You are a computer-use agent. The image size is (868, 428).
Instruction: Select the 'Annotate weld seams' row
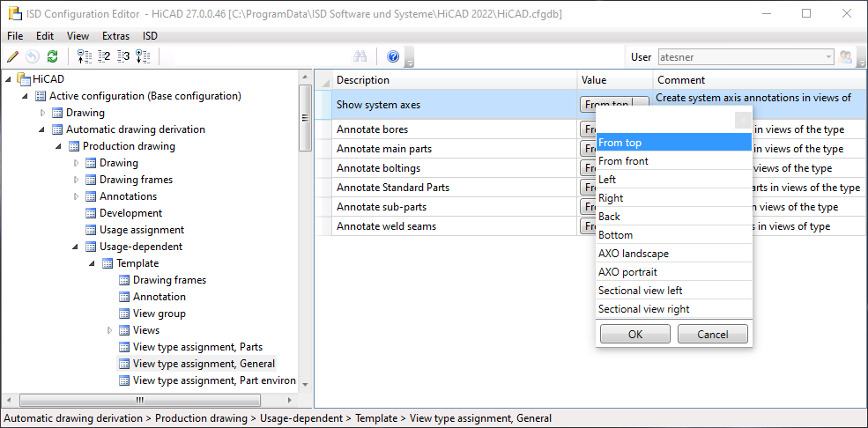(454, 226)
